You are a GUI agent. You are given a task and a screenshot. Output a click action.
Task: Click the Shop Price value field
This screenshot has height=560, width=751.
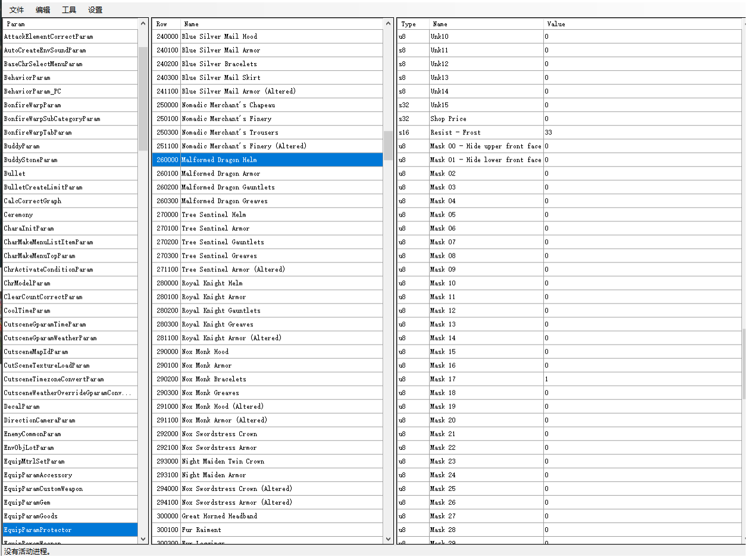pyautogui.click(x=642, y=118)
